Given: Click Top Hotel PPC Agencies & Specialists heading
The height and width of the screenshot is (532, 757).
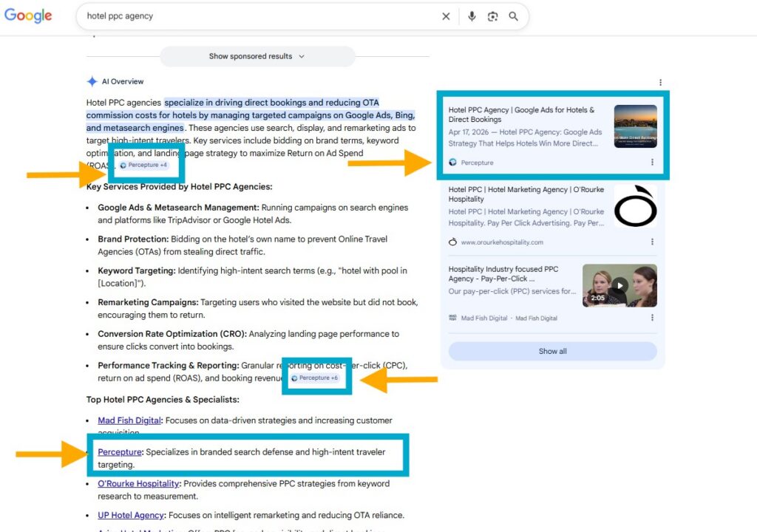Looking at the screenshot, I should [163, 400].
